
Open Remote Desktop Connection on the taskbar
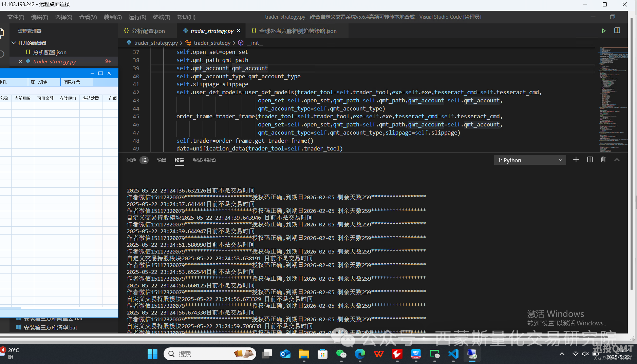coord(472,354)
